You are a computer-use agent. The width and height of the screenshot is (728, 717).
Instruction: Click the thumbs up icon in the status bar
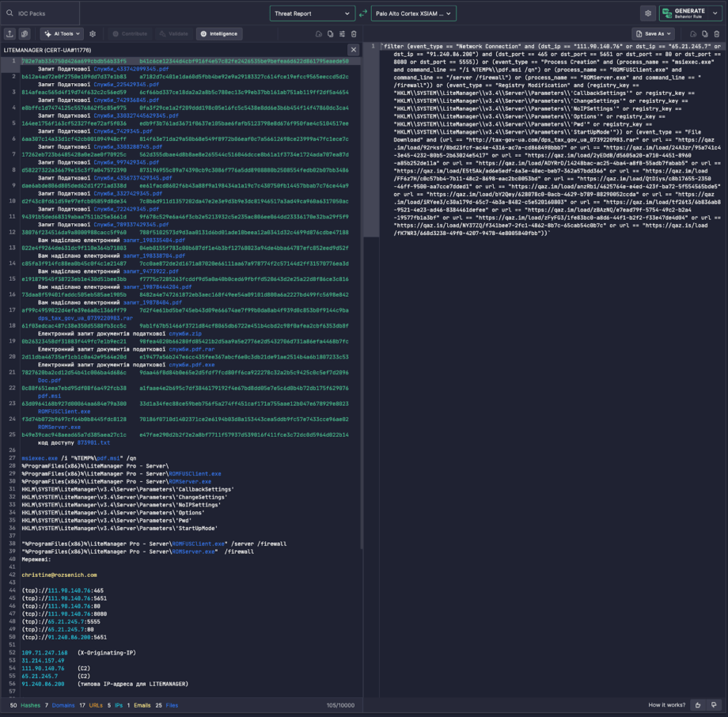click(x=698, y=705)
